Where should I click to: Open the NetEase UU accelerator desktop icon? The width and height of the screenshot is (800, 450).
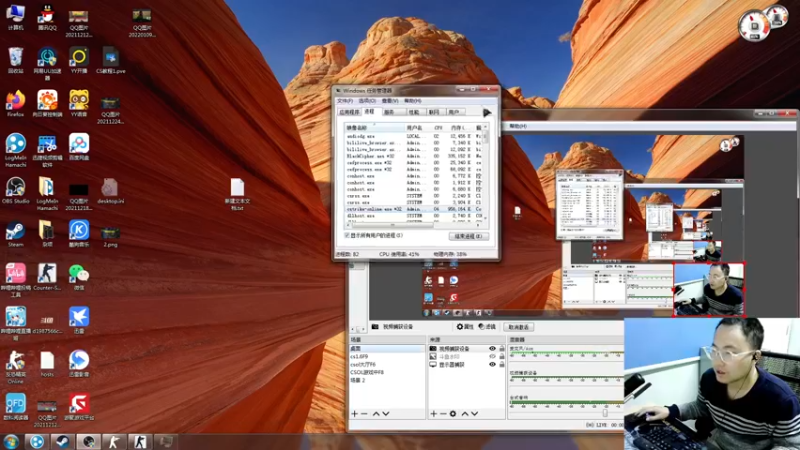[47, 64]
